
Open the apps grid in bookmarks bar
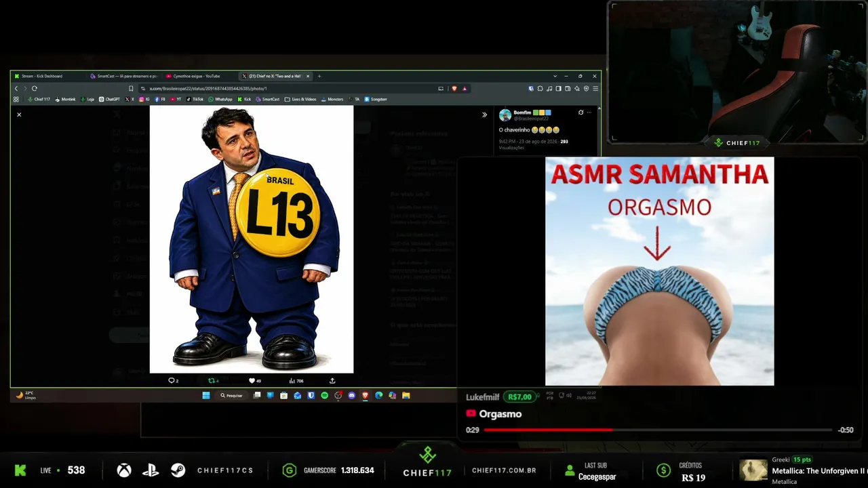pos(16,99)
